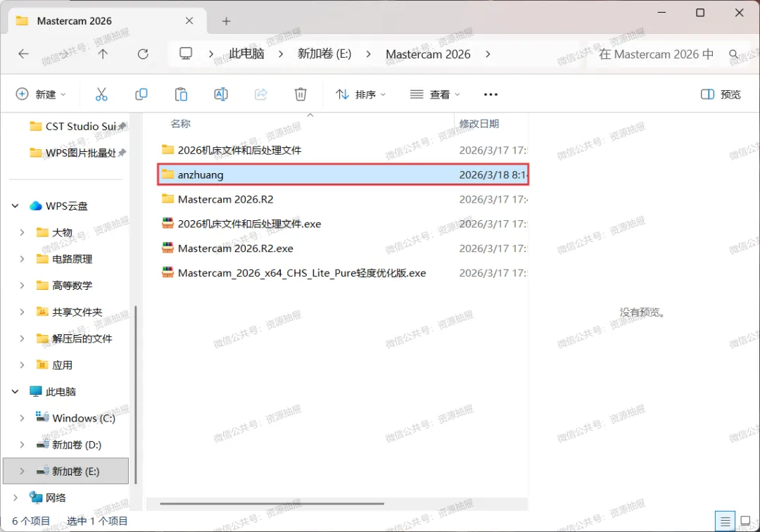Sort by the 名称 column header

point(180,124)
